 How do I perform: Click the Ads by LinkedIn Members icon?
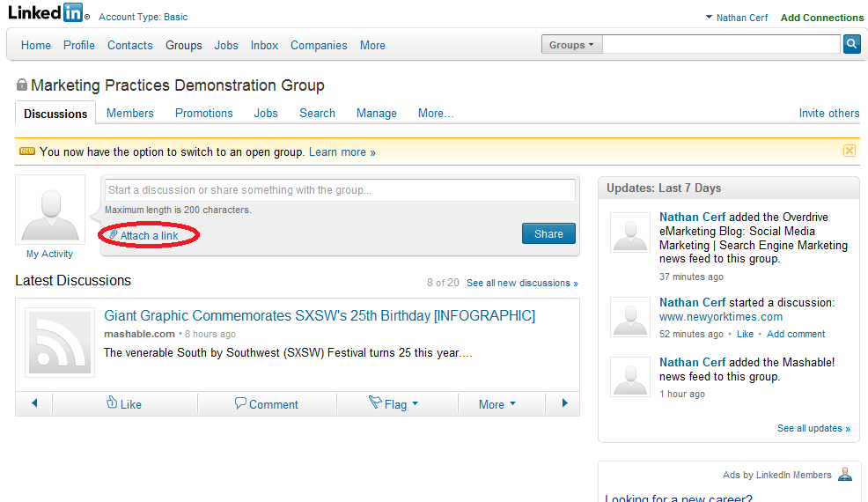pyautogui.click(x=845, y=475)
